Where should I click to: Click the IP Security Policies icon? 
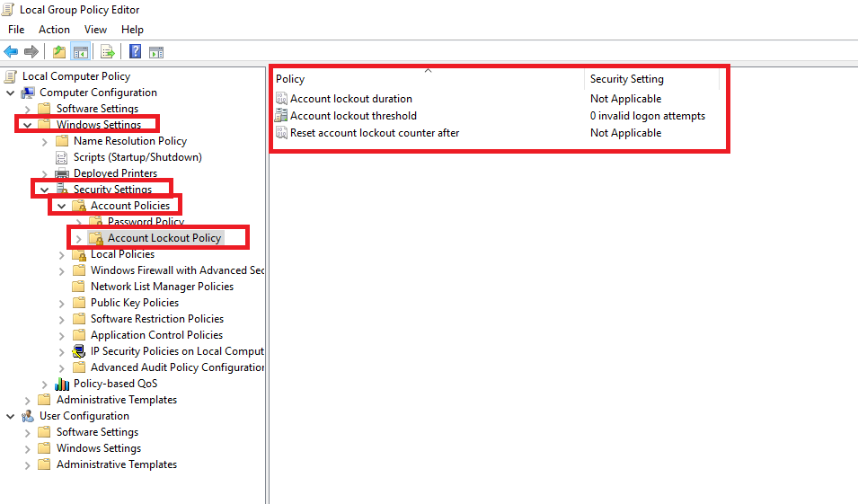pos(79,351)
